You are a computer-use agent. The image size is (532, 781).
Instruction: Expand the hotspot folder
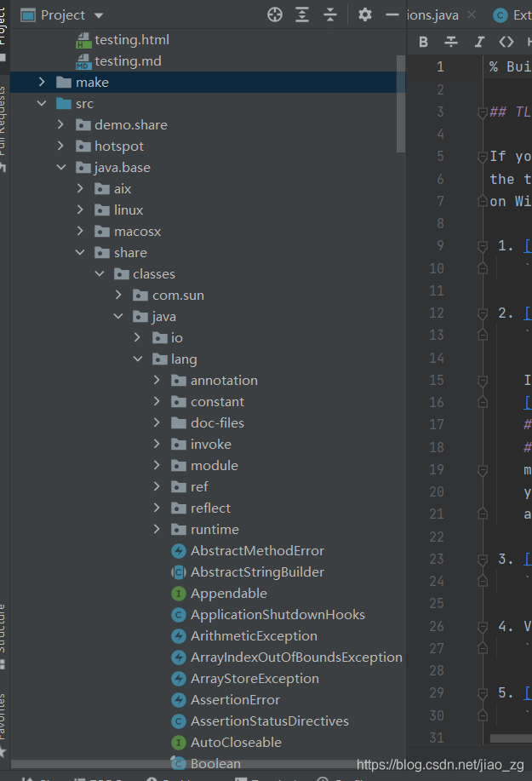pyautogui.click(x=60, y=146)
